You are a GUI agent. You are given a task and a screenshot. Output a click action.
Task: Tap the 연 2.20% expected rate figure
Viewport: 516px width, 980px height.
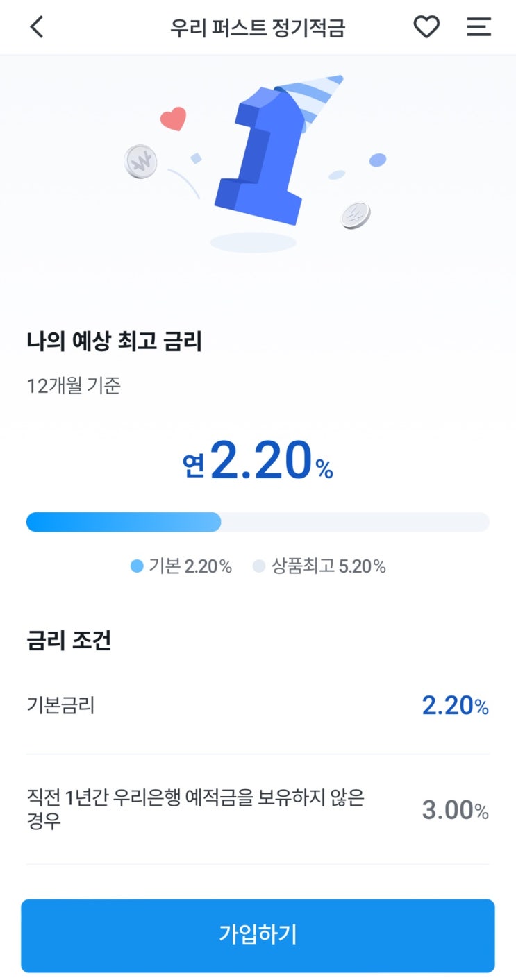pos(258,462)
